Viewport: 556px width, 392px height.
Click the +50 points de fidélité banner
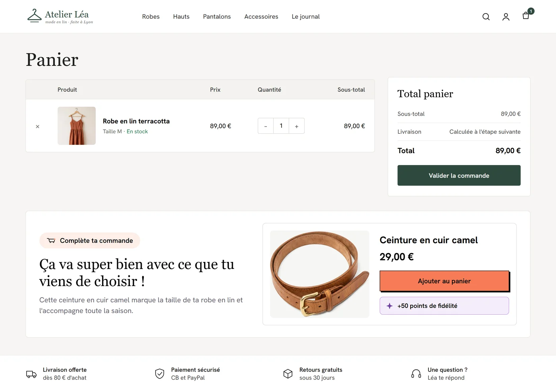pos(444,306)
